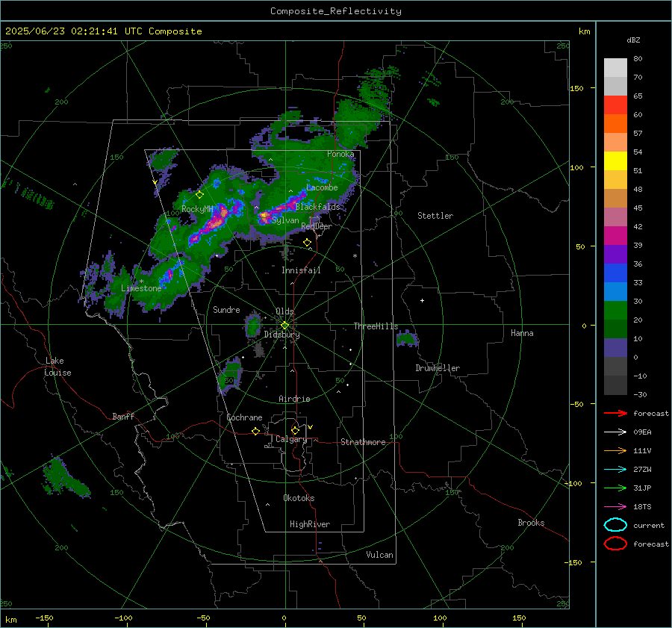Click the red 'forecast' ellipse legend icon
Image resolution: width=672 pixels, height=628 pixels.
point(615,544)
